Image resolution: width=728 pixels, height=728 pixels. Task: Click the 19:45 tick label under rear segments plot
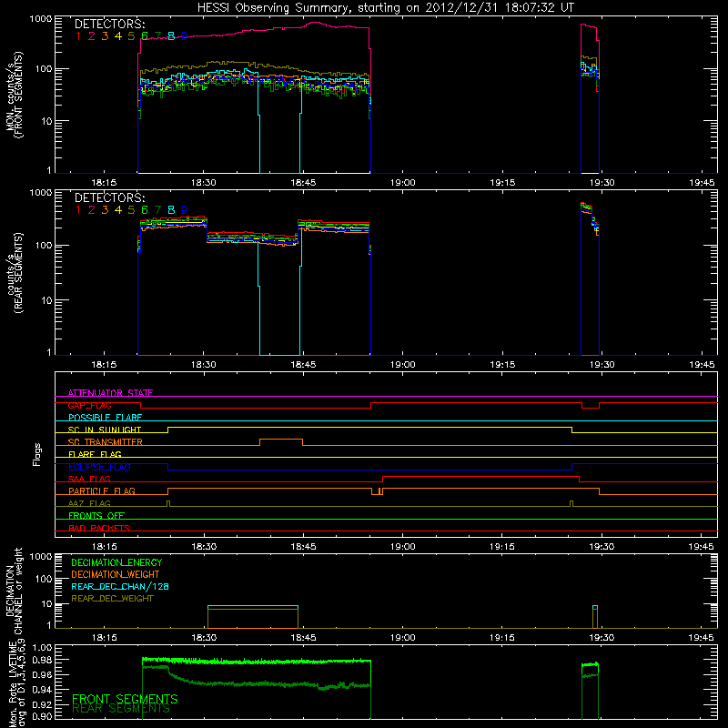(702, 365)
